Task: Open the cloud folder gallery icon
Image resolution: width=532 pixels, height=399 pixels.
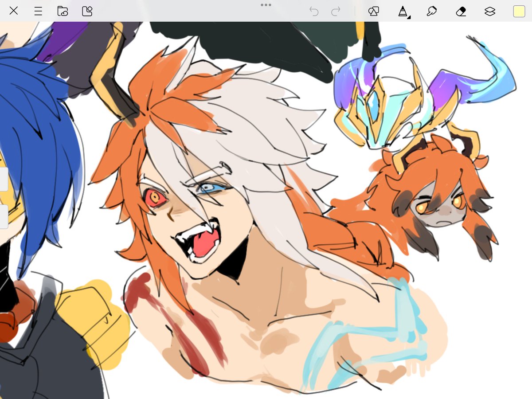Action: [x=63, y=11]
